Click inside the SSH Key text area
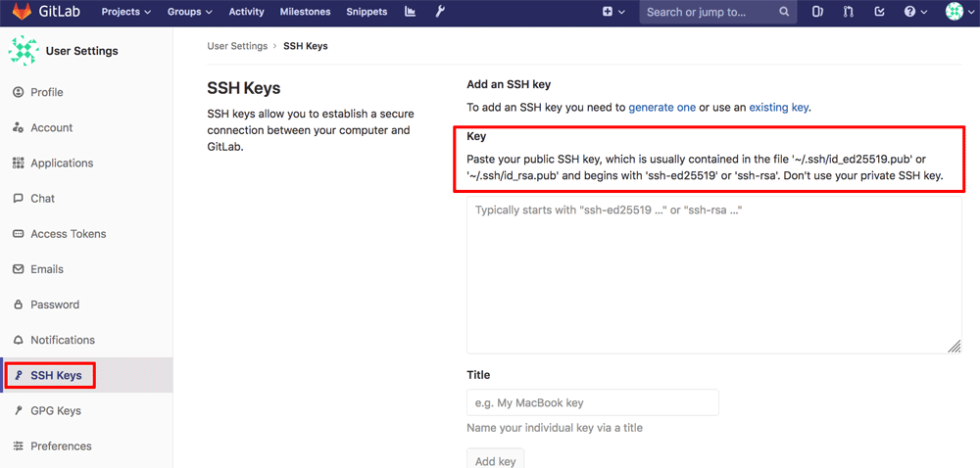The height and width of the screenshot is (468, 980). click(x=713, y=274)
